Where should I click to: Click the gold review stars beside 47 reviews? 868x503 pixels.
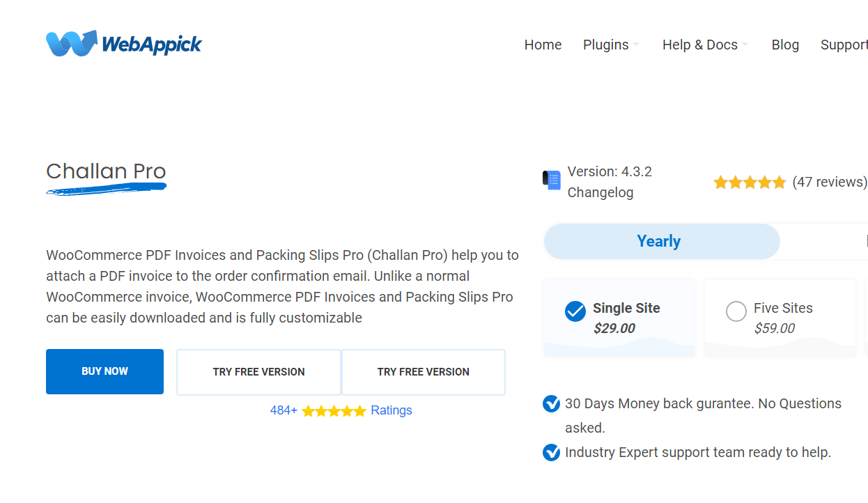point(750,183)
